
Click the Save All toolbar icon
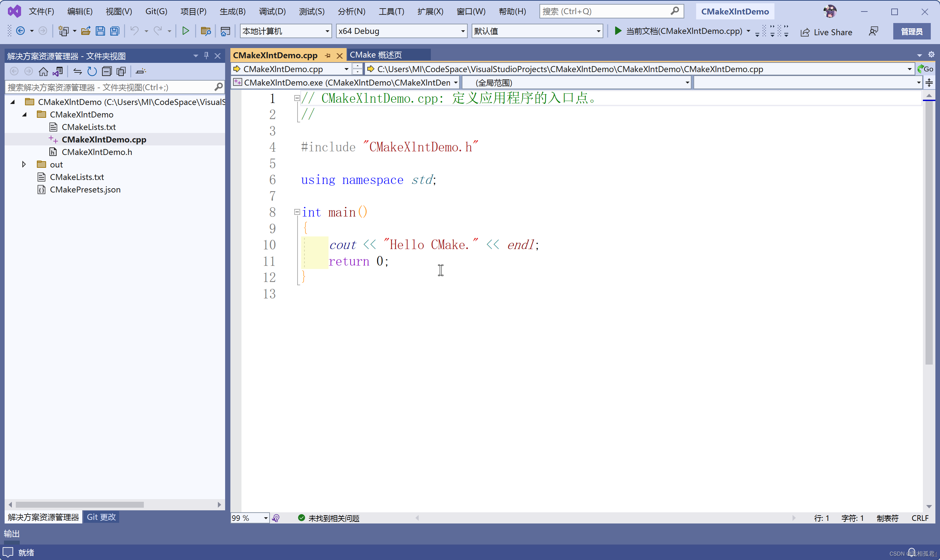(x=115, y=31)
